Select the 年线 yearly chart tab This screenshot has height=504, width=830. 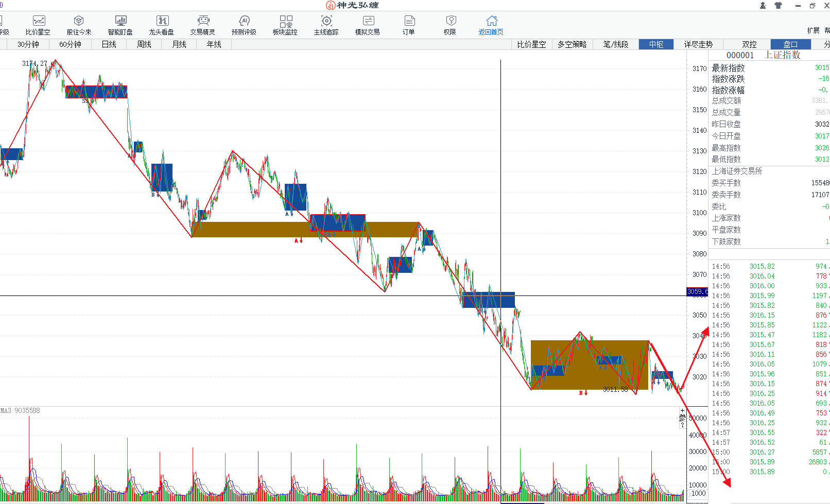[x=214, y=44]
